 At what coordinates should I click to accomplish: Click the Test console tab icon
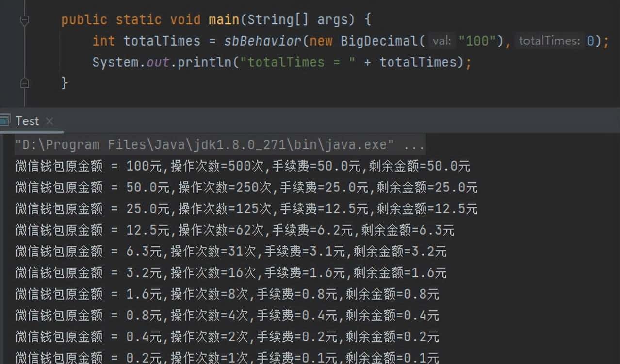click(x=6, y=120)
